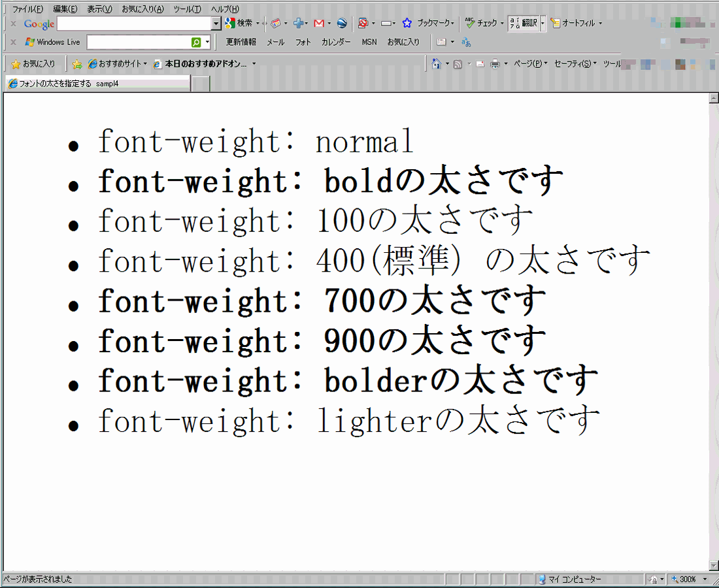
Task: Expand the zoom level dropdown arrow
Action: coord(705,580)
